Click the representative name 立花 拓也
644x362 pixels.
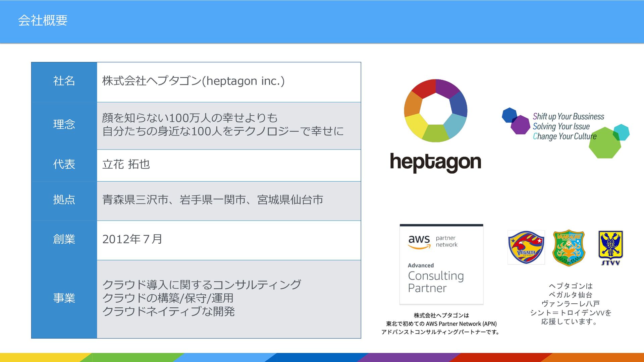point(126,165)
